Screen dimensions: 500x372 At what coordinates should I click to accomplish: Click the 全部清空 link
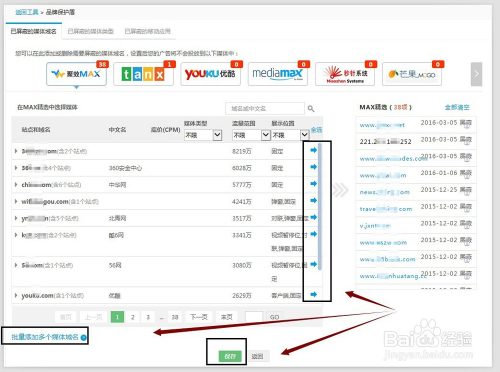[x=457, y=107]
